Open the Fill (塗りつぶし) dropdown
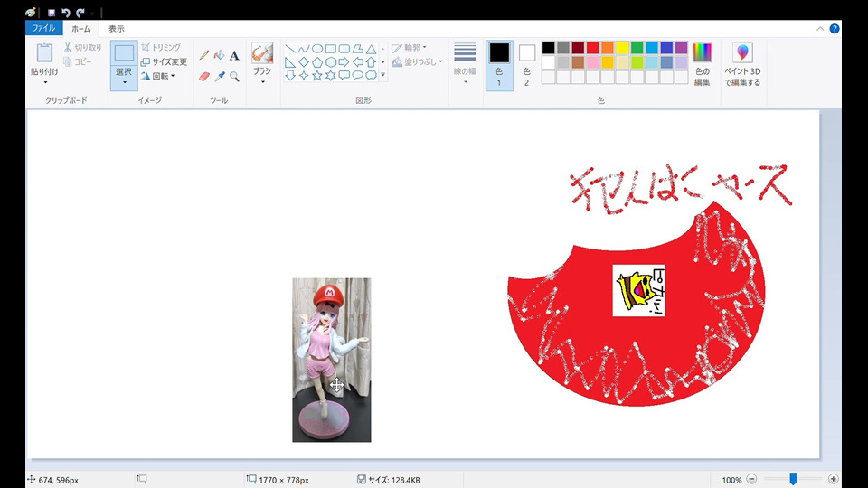The image size is (868, 488). pyautogui.click(x=417, y=62)
